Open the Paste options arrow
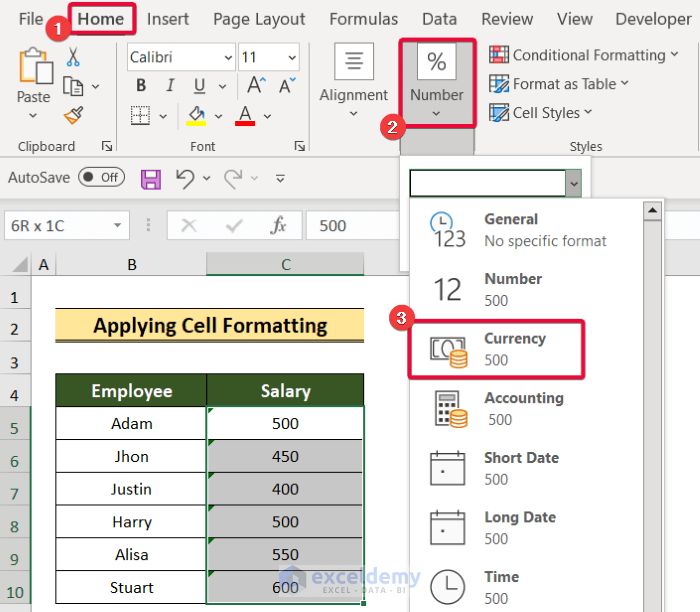The height and width of the screenshot is (612, 700). coord(33,116)
